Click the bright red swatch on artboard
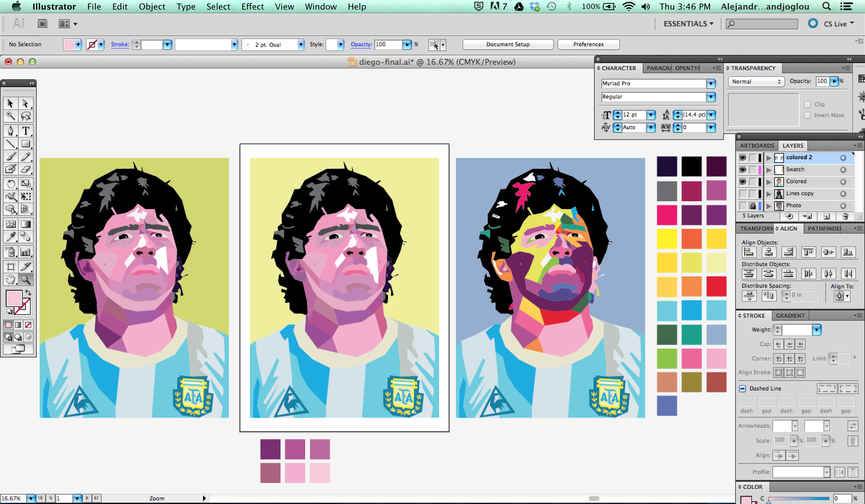Screen dimensions: 865x504 (716, 286)
